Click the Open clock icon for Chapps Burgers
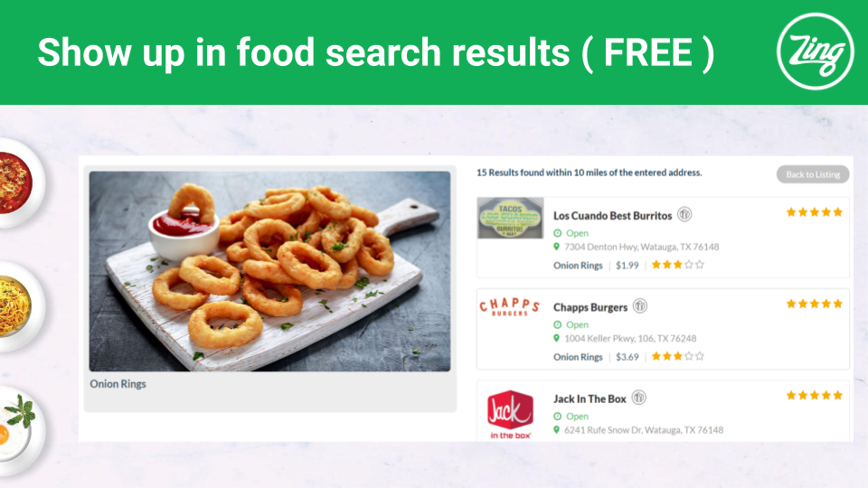Screen dimensions: 868x488 point(558,324)
